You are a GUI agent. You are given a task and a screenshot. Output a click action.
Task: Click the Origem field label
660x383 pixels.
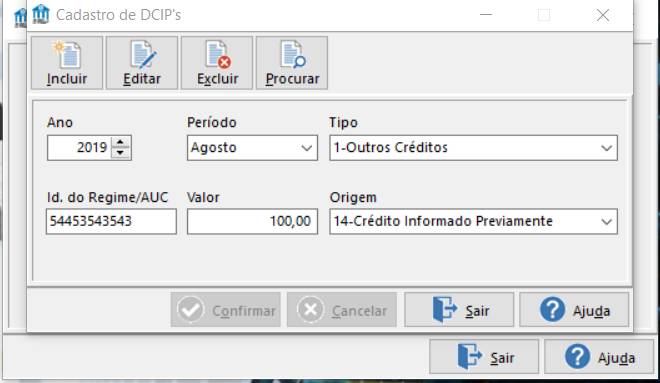click(x=353, y=197)
